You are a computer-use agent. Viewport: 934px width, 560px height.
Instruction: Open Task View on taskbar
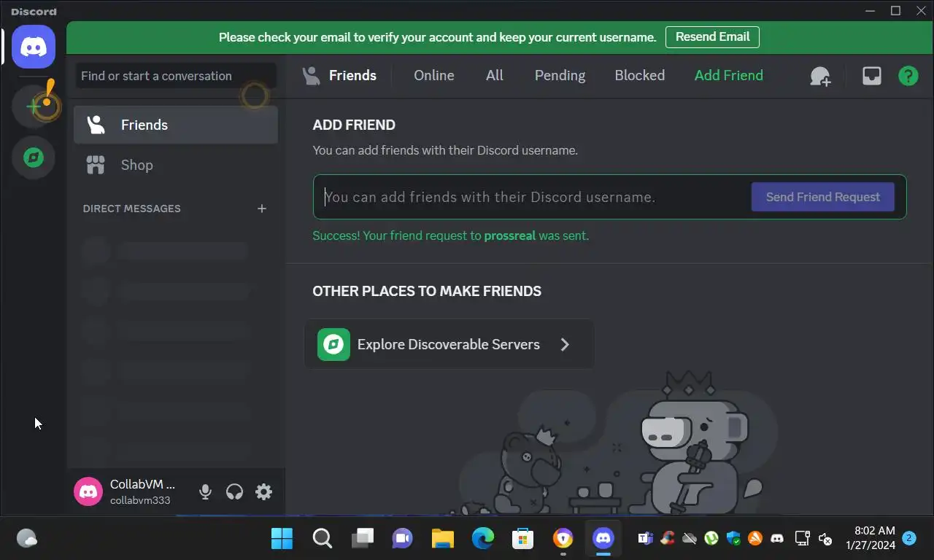tap(362, 539)
